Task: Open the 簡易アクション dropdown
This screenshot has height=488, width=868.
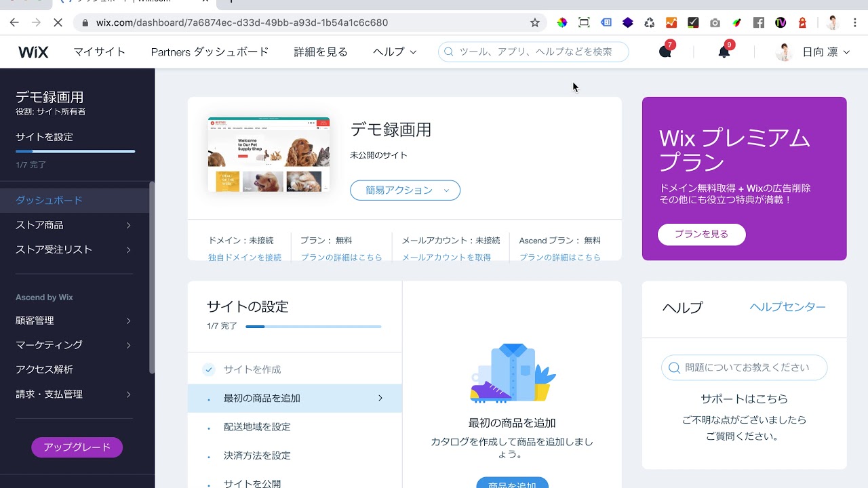Action: (405, 190)
